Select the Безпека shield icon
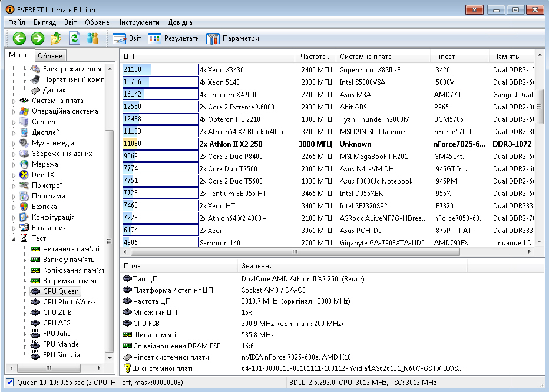 click(x=24, y=207)
